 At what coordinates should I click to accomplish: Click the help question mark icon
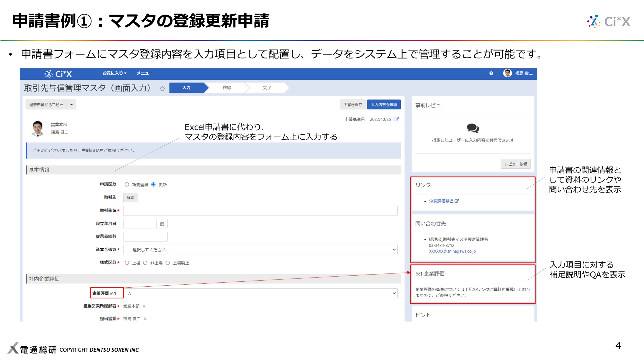pyautogui.click(x=491, y=73)
